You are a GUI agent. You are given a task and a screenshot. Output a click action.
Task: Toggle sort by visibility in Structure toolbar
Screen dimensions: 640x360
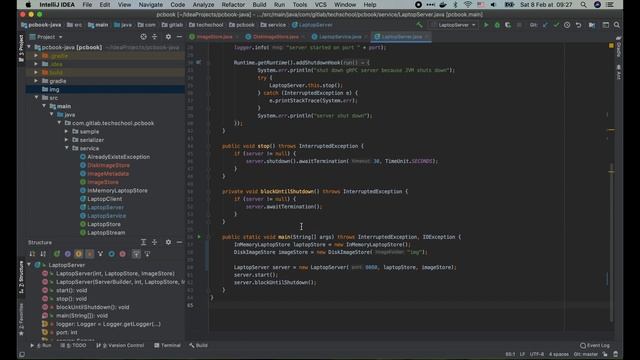pyautogui.click(x=32, y=254)
